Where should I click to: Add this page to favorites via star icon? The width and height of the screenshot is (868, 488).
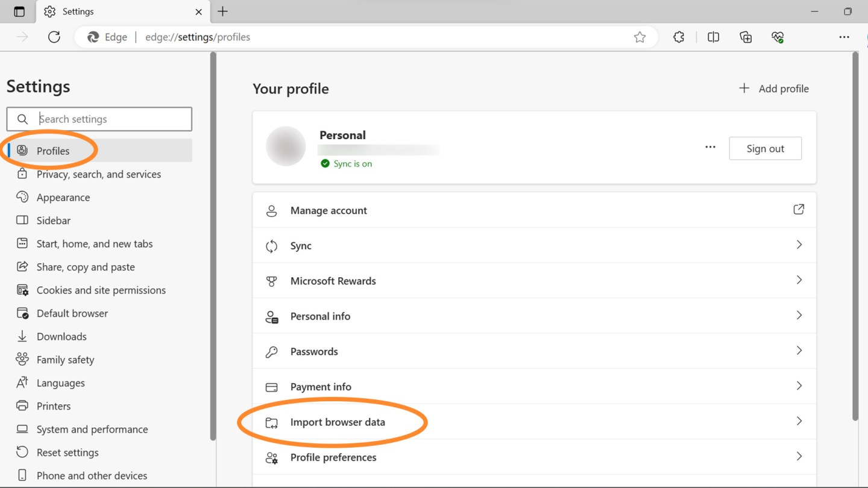[x=640, y=37]
